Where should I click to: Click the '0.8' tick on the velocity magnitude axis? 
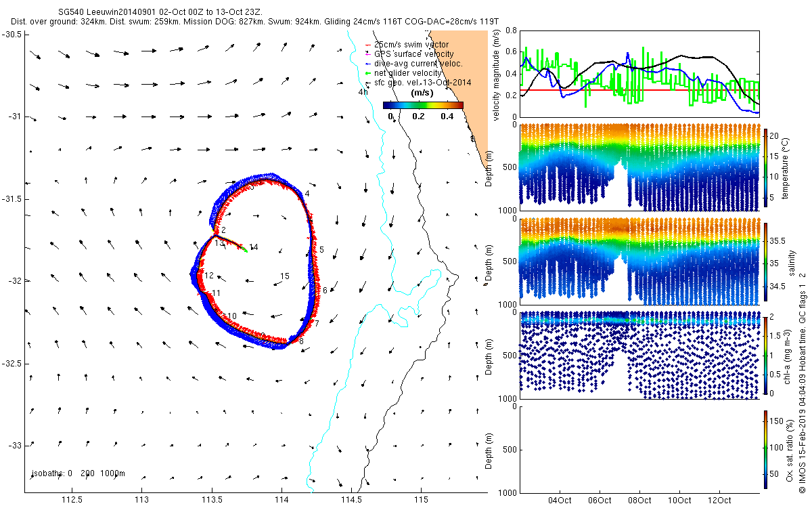point(511,31)
